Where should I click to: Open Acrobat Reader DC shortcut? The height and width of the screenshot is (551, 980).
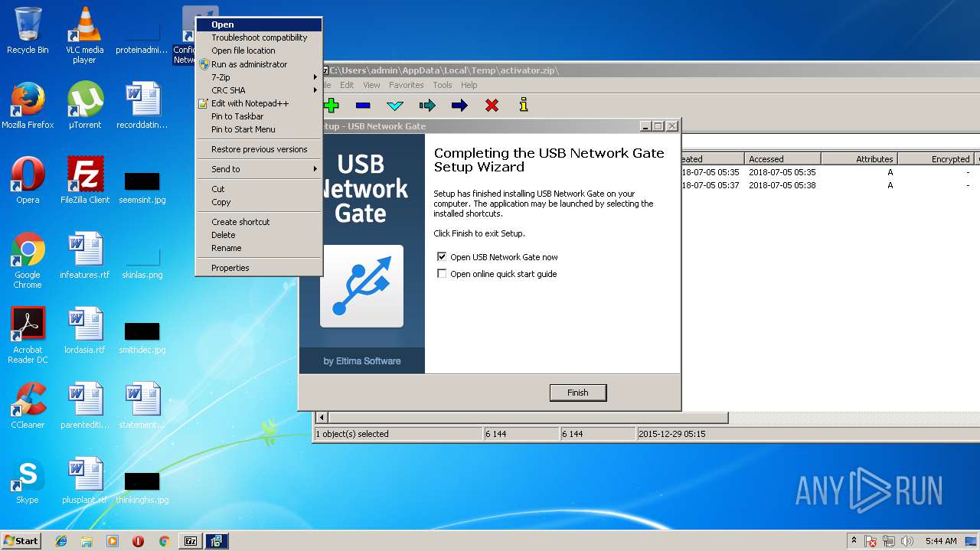pos(28,335)
